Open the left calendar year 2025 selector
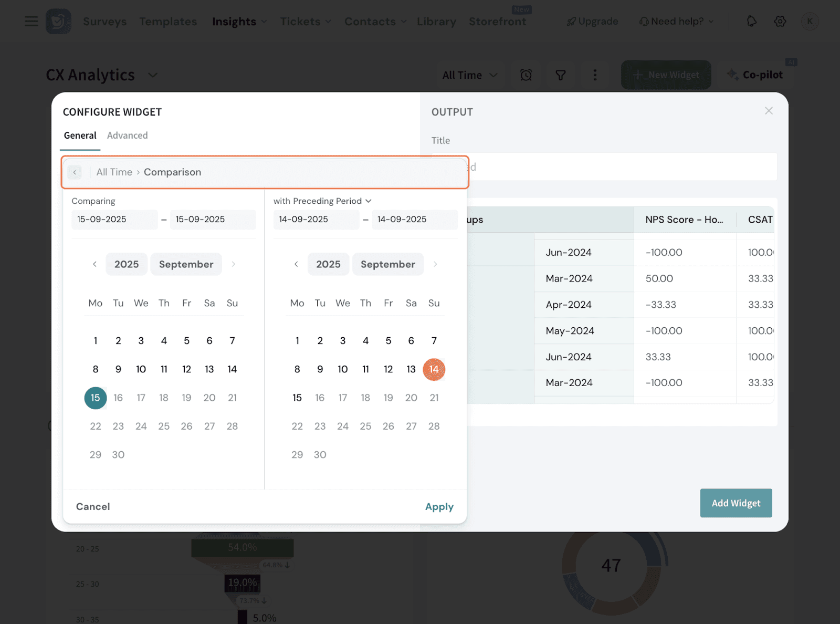This screenshot has height=624, width=840. [x=127, y=264]
